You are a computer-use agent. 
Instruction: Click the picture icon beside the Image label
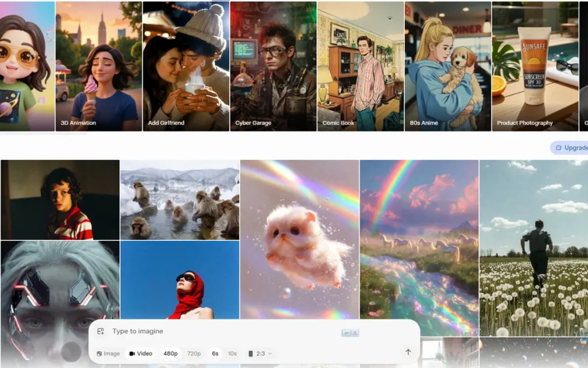pyautogui.click(x=99, y=353)
